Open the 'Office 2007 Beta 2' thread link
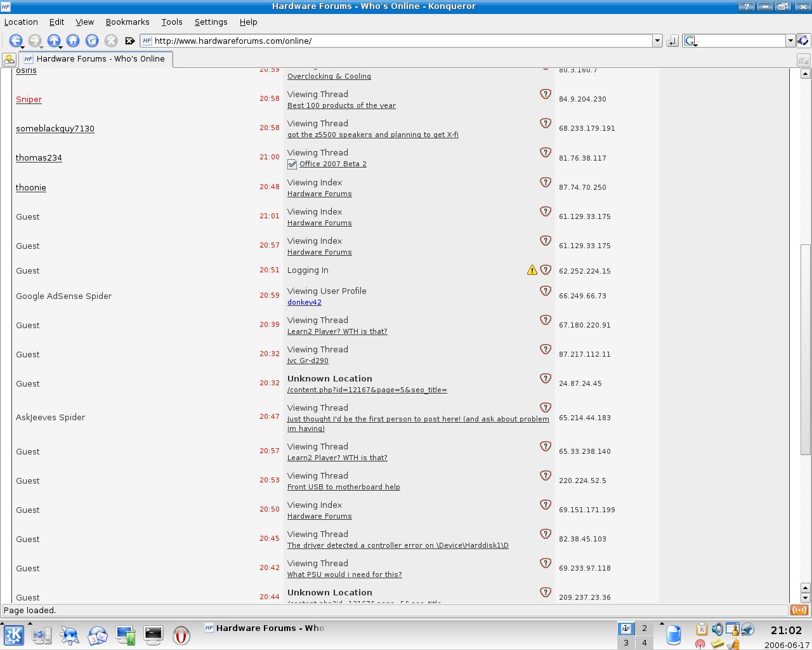This screenshot has height=650, width=812. pyautogui.click(x=333, y=164)
